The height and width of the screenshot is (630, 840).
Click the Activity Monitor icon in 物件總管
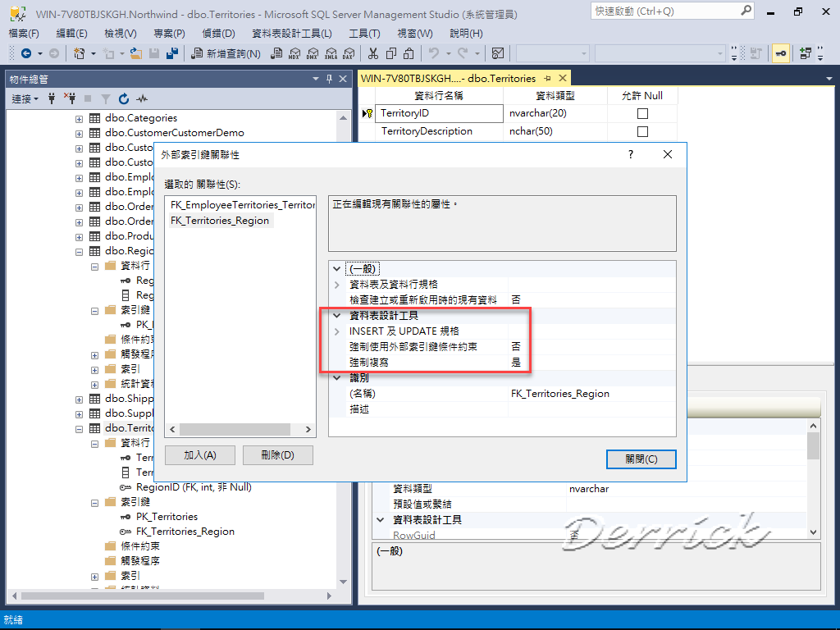point(142,98)
